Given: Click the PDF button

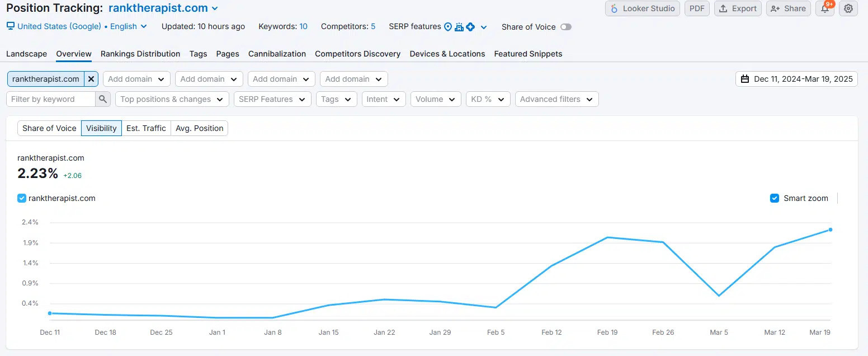Looking at the screenshot, I should 697,8.
